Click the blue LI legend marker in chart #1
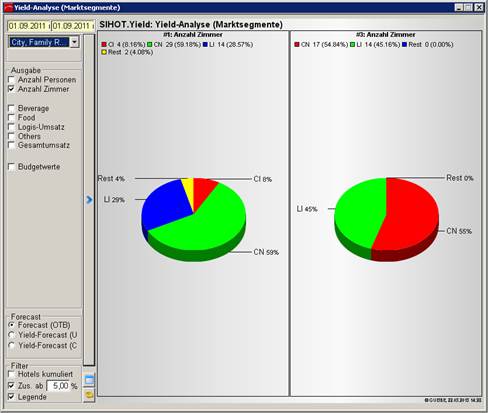 [206, 44]
